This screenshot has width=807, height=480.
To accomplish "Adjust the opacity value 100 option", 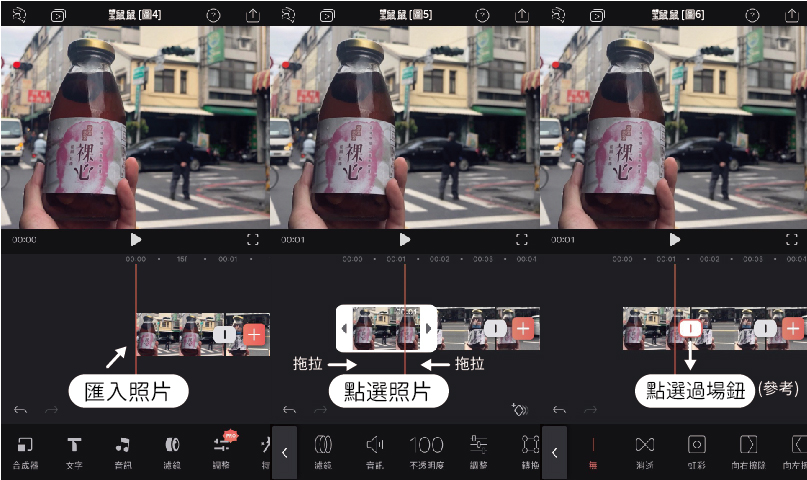I will [x=427, y=452].
